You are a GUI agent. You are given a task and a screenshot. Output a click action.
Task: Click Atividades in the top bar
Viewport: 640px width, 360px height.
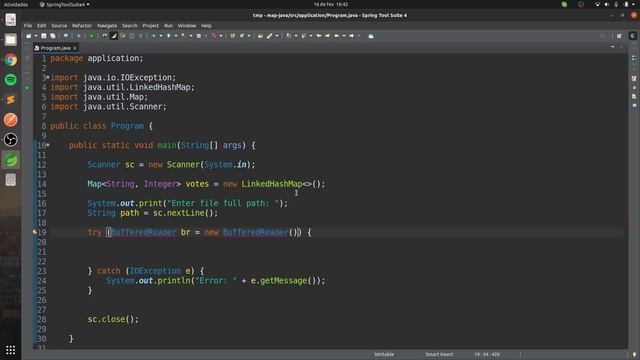[x=16, y=4]
